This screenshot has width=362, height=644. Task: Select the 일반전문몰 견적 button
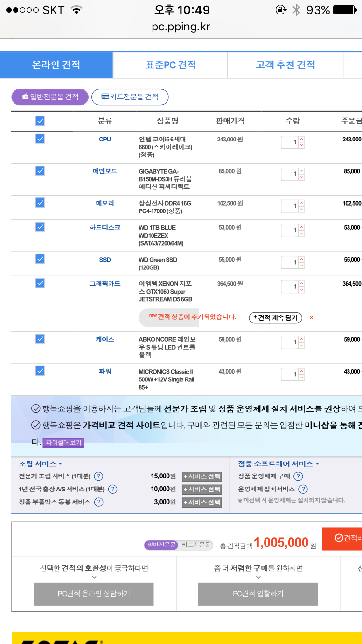(50, 97)
